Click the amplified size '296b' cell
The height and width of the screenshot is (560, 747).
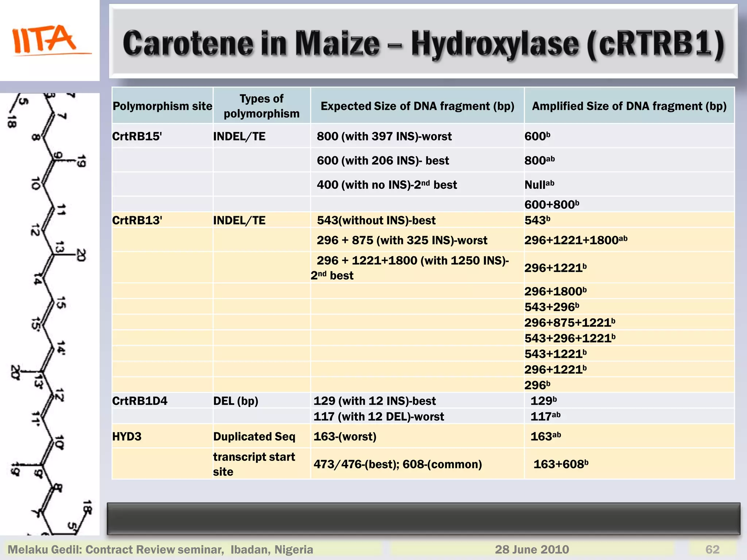(x=629, y=385)
